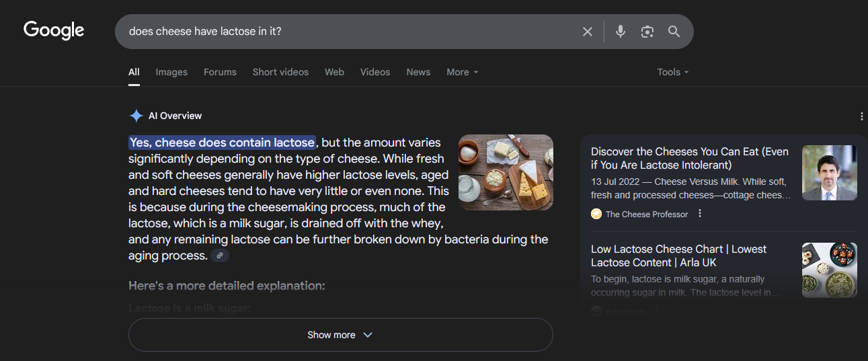Click the Google logo
The width and height of the screenshot is (868, 361).
pos(54,30)
